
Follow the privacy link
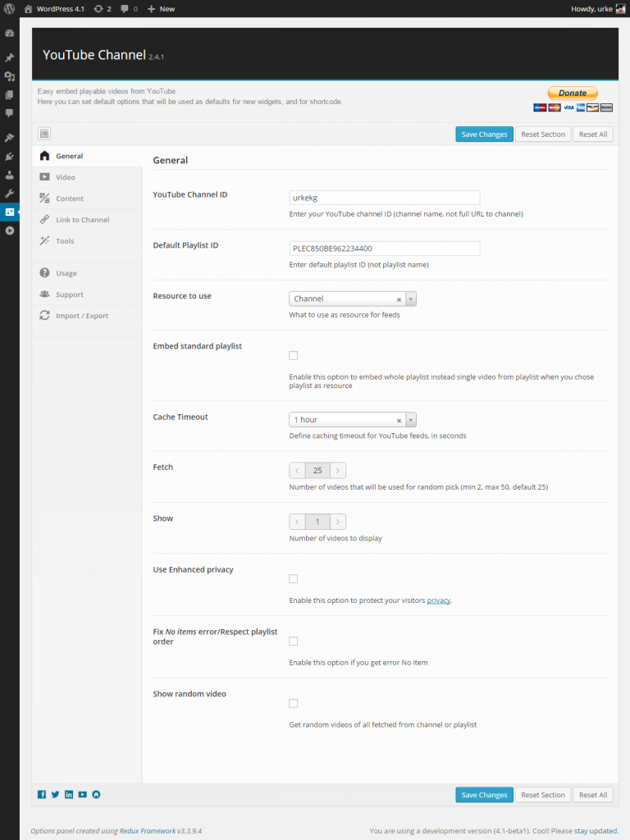(439, 600)
